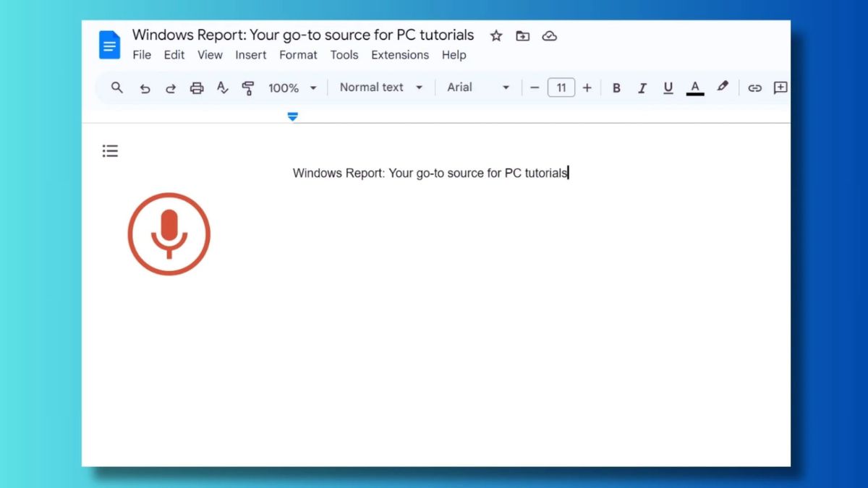Click the document title to rename it
This screenshot has width=868, height=488.
coord(303,35)
